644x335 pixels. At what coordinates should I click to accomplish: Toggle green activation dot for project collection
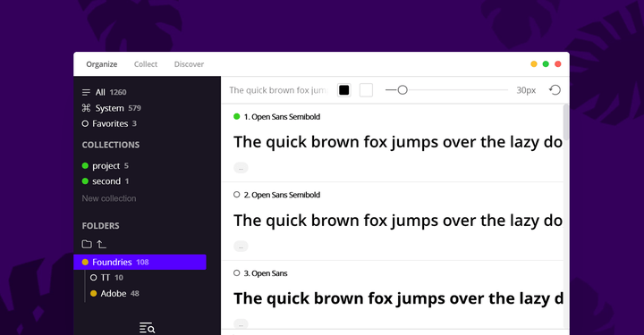pos(85,165)
